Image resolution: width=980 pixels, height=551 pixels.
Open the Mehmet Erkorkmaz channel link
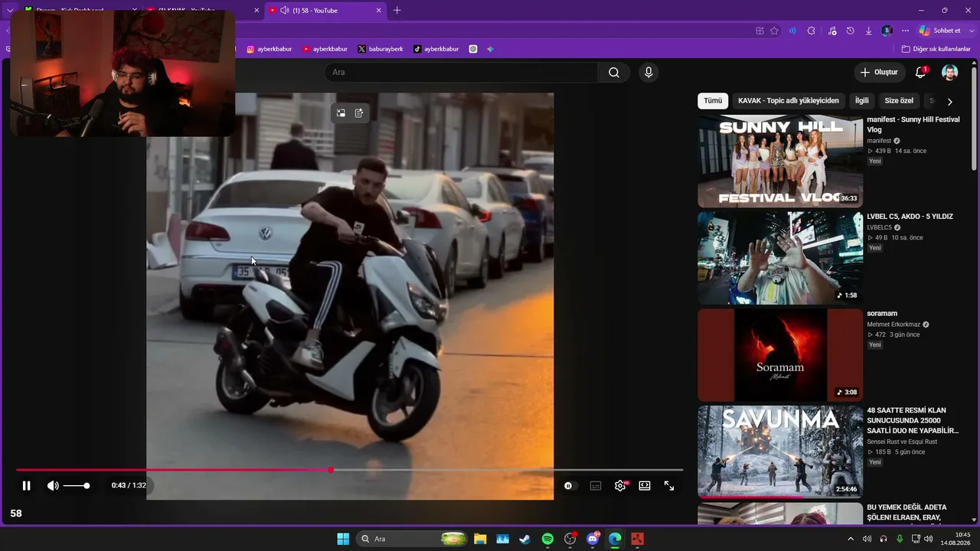coord(893,324)
